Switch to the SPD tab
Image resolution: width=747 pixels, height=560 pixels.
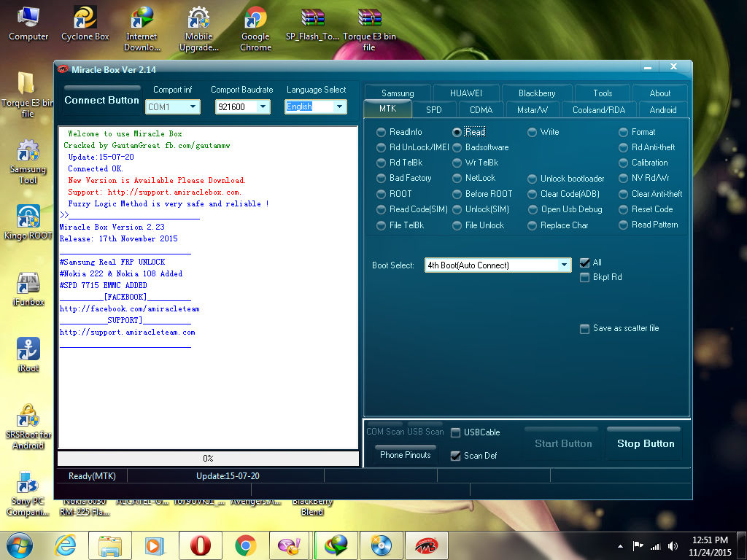pyautogui.click(x=433, y=110)
